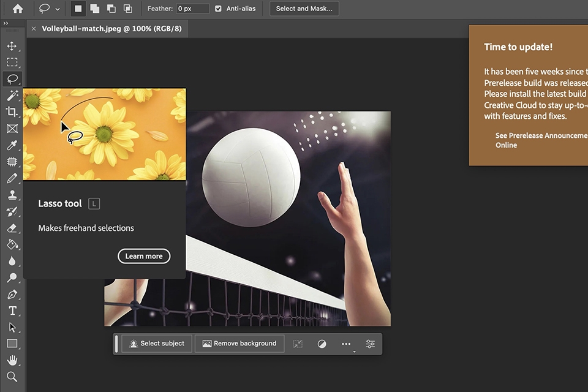Image resolution: width=588 pixels, height=392 pixels.
Task: Click Learn more in the Lasso tool tip
Action: [x=144, y=256]
